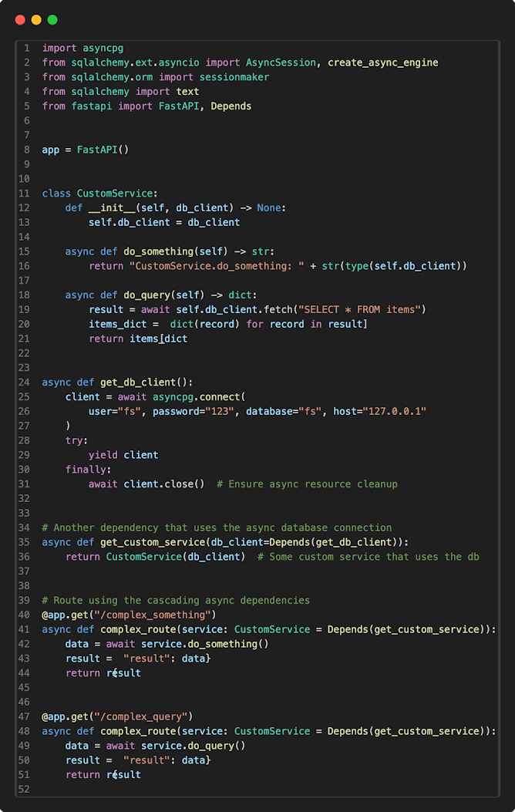Place cursor on FastAPI() on line 8

click(103, 150)
